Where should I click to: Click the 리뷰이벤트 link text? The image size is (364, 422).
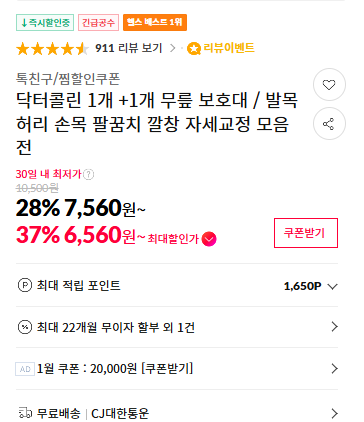click(229, 48)
